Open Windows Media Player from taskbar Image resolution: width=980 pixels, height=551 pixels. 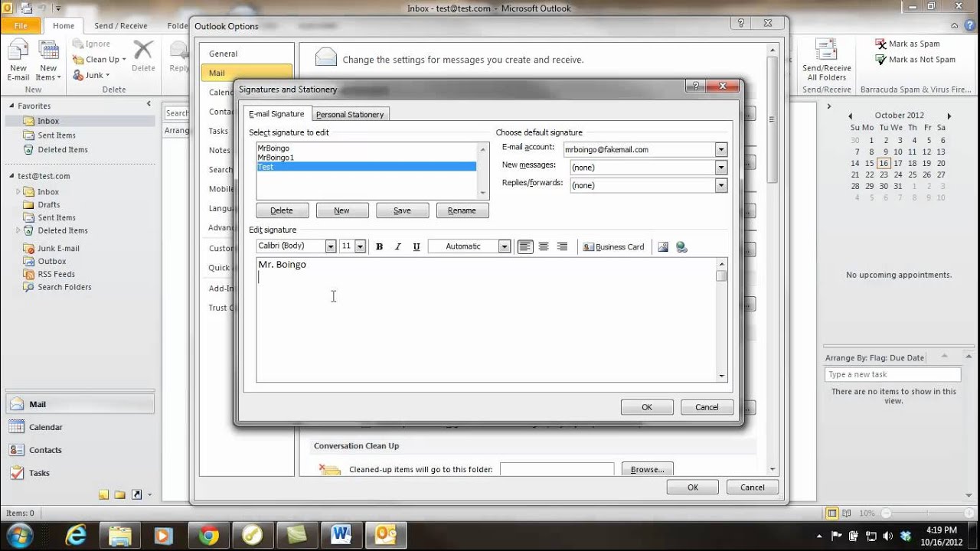coord(165,535)
